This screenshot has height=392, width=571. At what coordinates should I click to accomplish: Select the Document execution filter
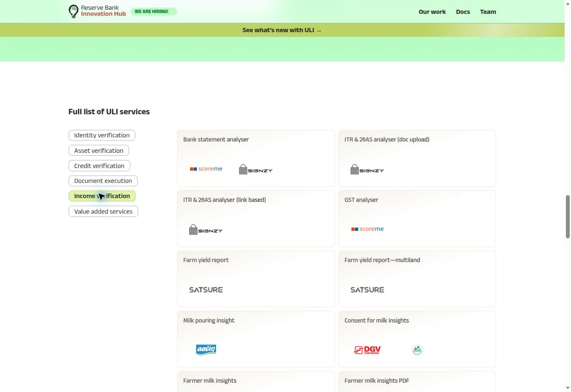tap(103, 181)
